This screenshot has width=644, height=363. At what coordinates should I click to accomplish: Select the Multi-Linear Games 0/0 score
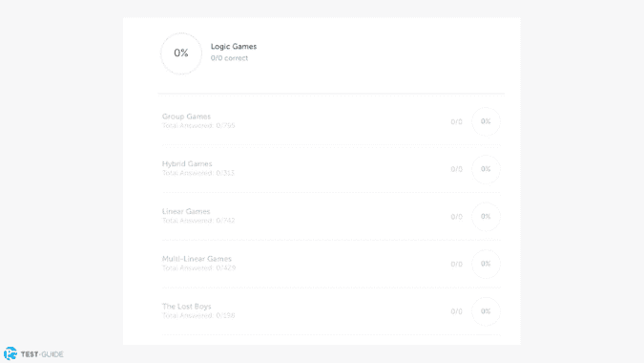pos(456,264)
